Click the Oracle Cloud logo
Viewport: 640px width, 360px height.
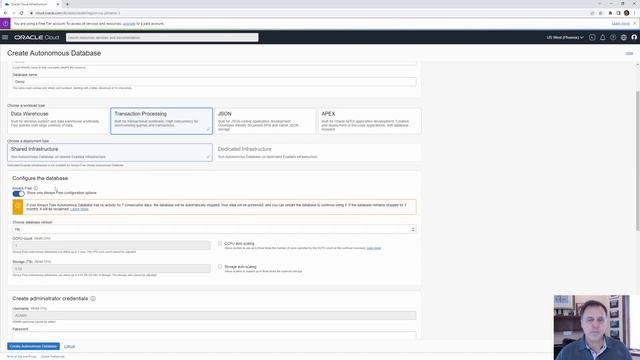point(37,37)
